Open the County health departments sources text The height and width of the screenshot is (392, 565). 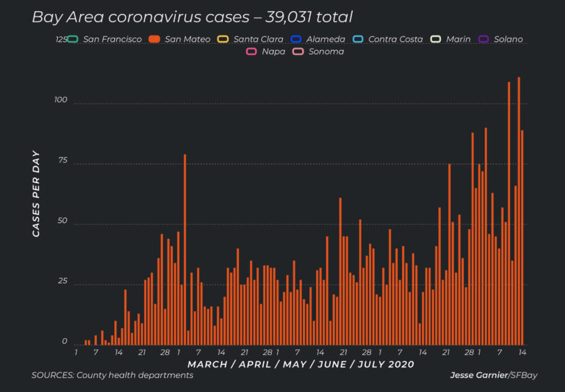[112, 376]
